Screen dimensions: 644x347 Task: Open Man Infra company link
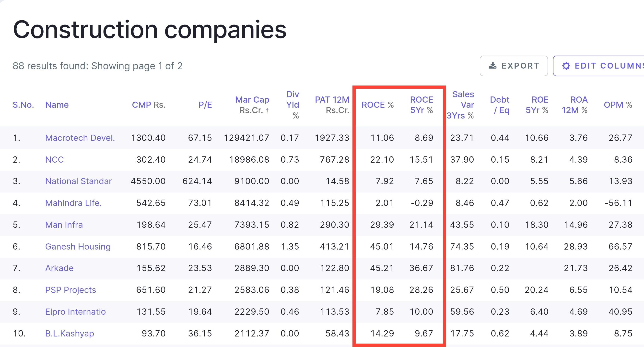point(64,225)
